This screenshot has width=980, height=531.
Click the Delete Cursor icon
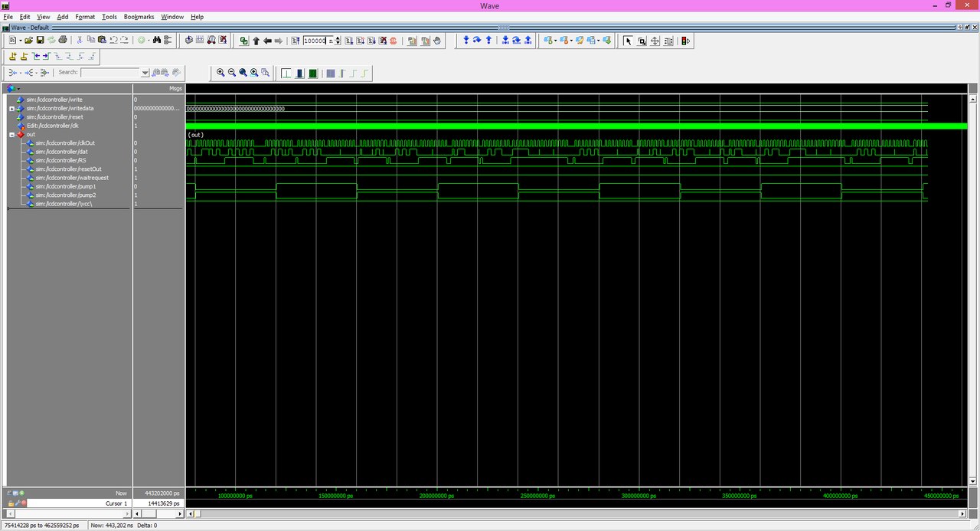coord(24,56)
